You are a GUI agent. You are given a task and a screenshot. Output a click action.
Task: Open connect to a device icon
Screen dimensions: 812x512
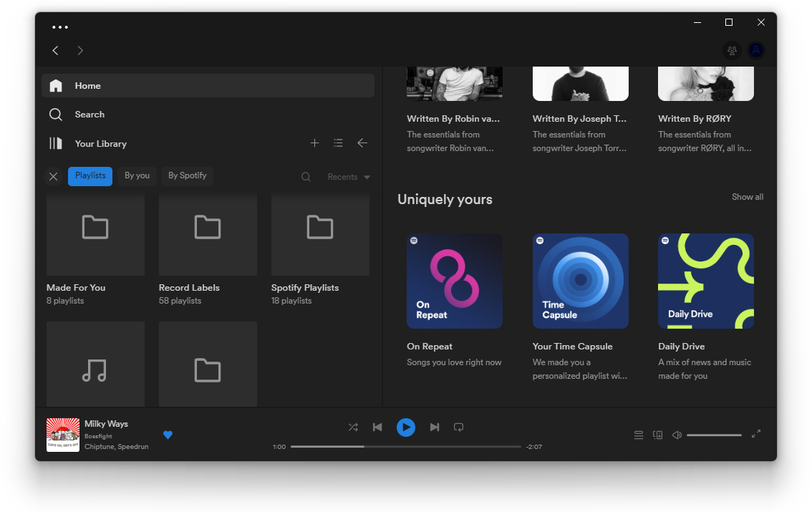pyautogui.click(x=657, y=435)
